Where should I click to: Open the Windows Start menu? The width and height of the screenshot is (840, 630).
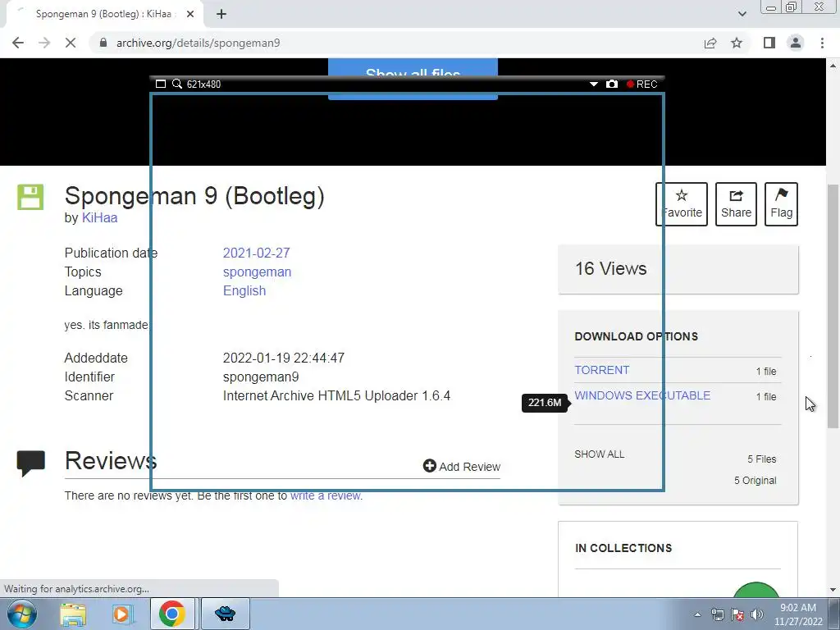tap(21, 614)
